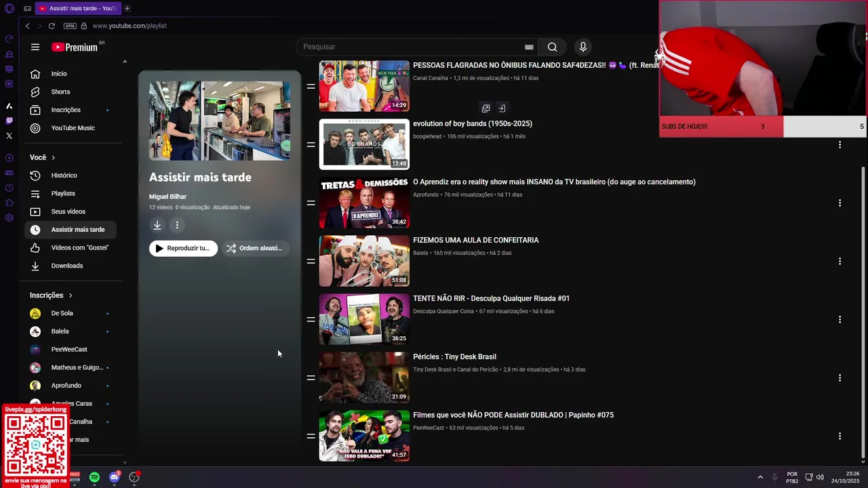
Task: Open Vídeos com "Gostei" playlist
Action: pyautogui.click(x=71, y=247)
